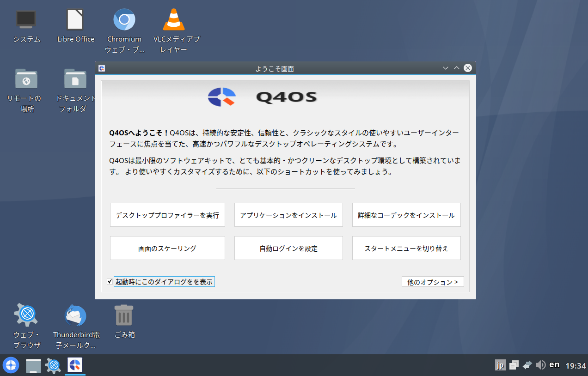Uncheck 起動時にこのダイアログを表示
588x376 pixels.
(x=110, y=281)
